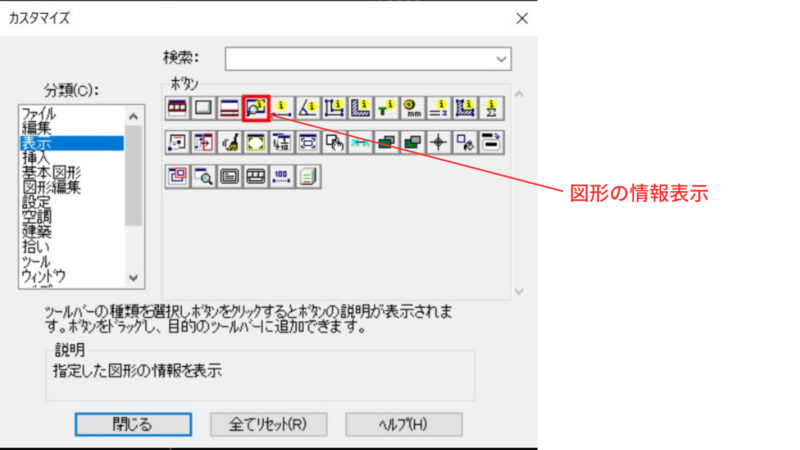Image resolution: width=800 pixels, height=450 pixels.
Task: Choose ウィンドウ from the category list
Action: [x=71, y=277]
